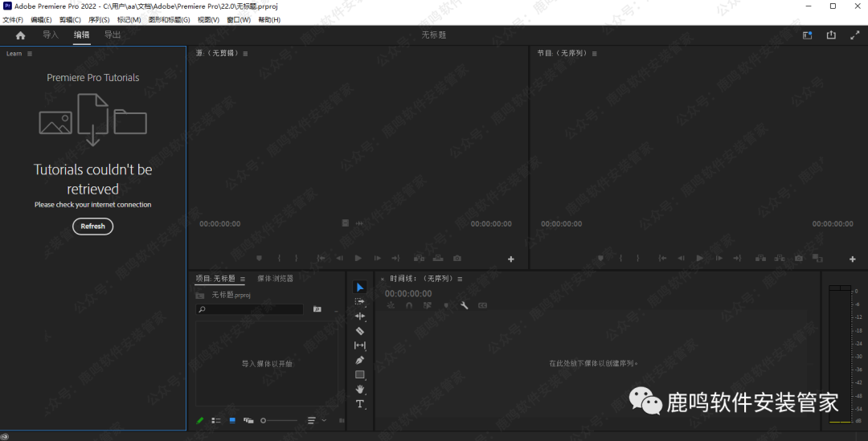Toggle Snap magnet in timeline
The width and height of the screenshot is (868, 441).
click(409, 305)
